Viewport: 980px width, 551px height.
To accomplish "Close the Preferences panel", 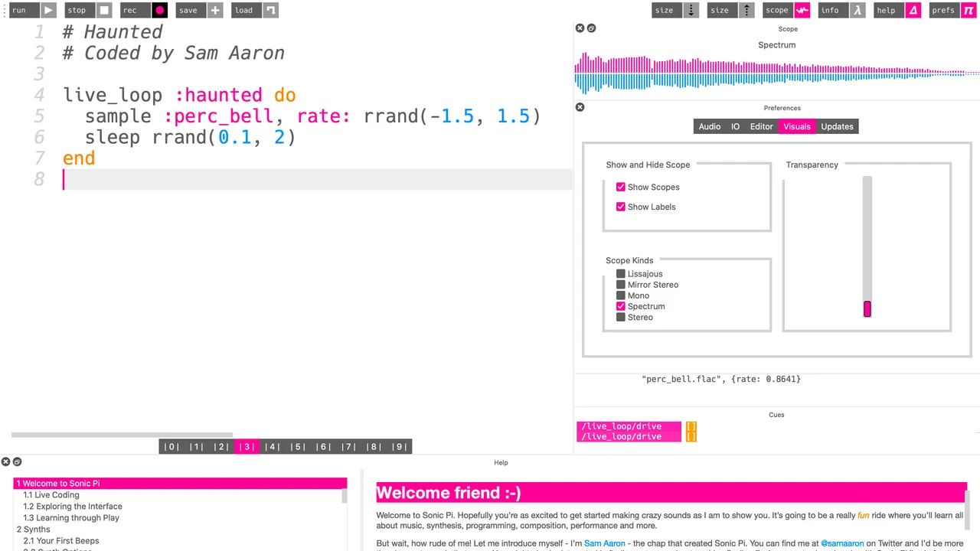I will (580, 107).
